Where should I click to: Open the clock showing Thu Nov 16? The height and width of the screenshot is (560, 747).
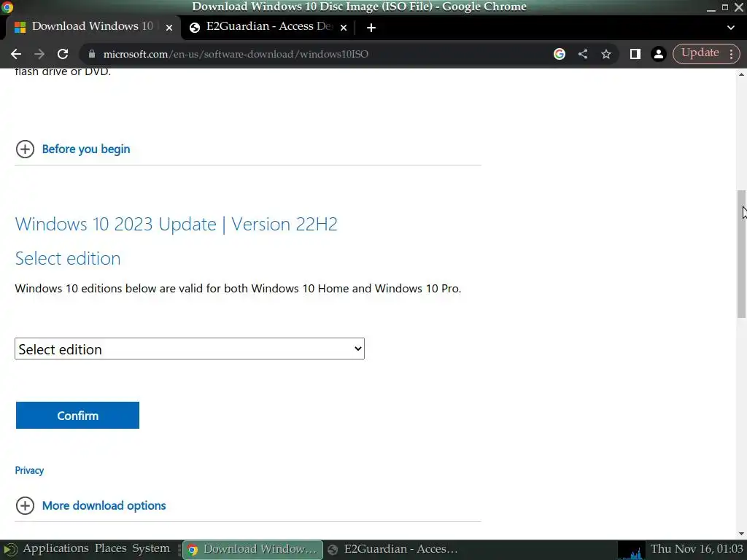click(x=697, y=548)
